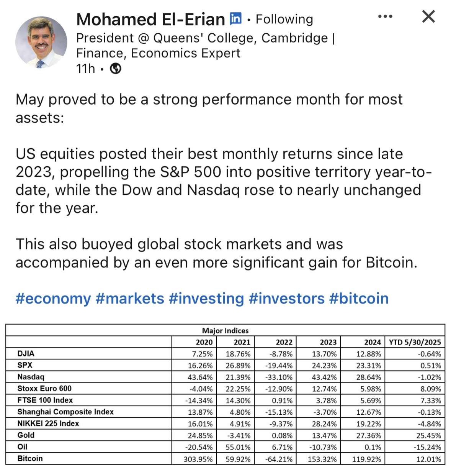Click the LinkedIn badge beside the author name
Screen dimensions: 451x476
[235, 18]
